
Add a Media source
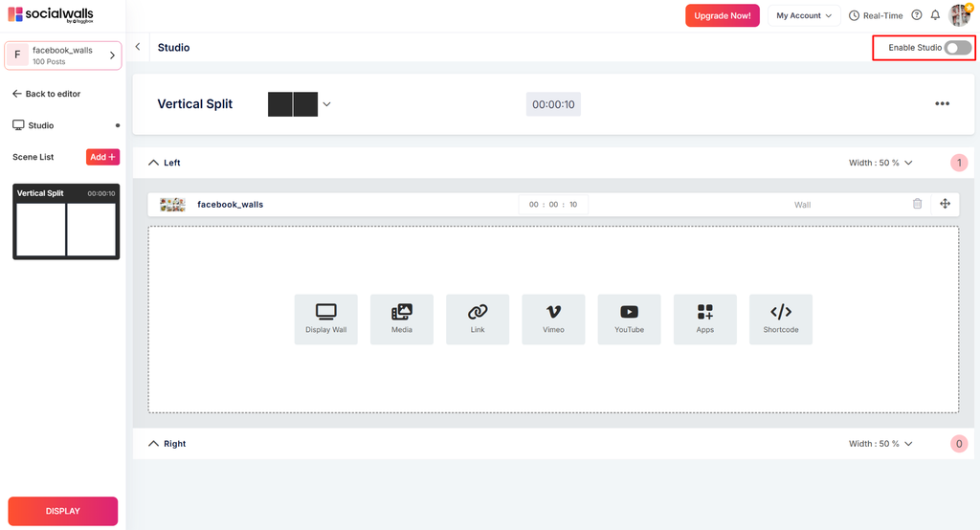401,319
